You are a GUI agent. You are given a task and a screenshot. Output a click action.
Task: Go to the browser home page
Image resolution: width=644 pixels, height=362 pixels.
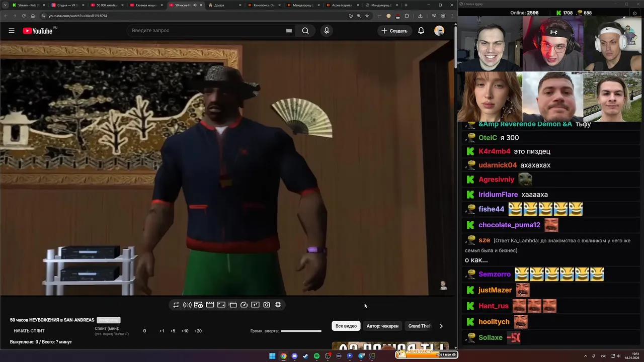click(x=33, y=16)
